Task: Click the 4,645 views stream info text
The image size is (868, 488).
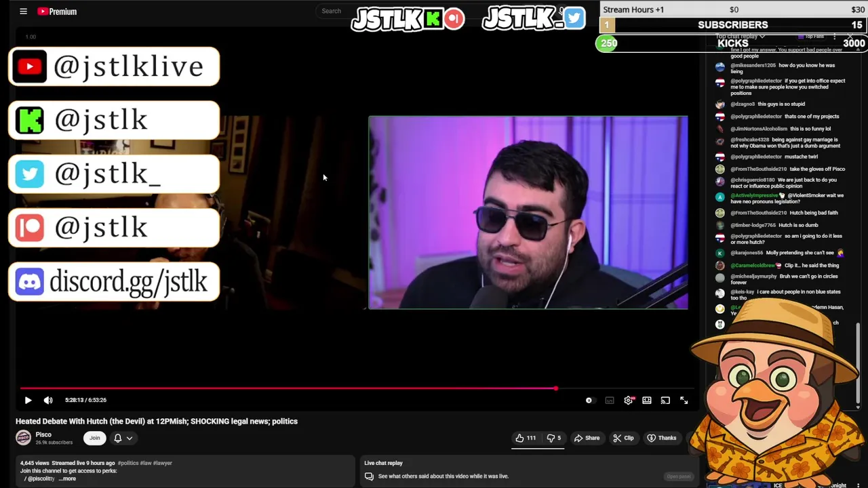Action: click(x=67, y=463)
